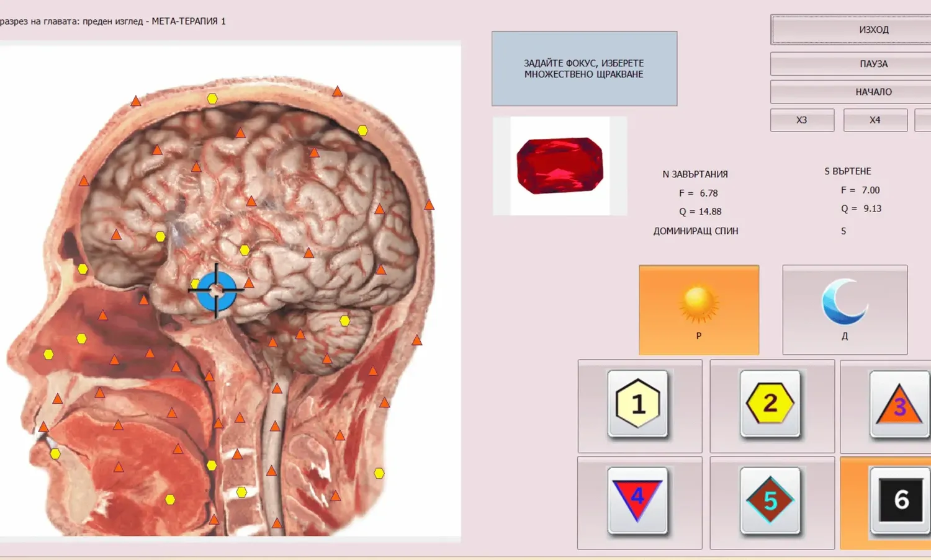This screenshot has height=560, width=931.
Task: Click the red ruby gemstone image
Action: (560, 166)
